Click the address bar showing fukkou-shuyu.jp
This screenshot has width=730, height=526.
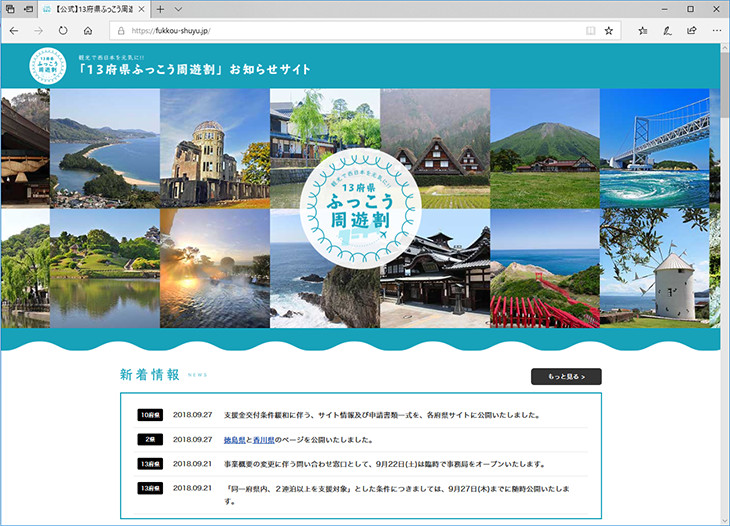tap(350, 31)
